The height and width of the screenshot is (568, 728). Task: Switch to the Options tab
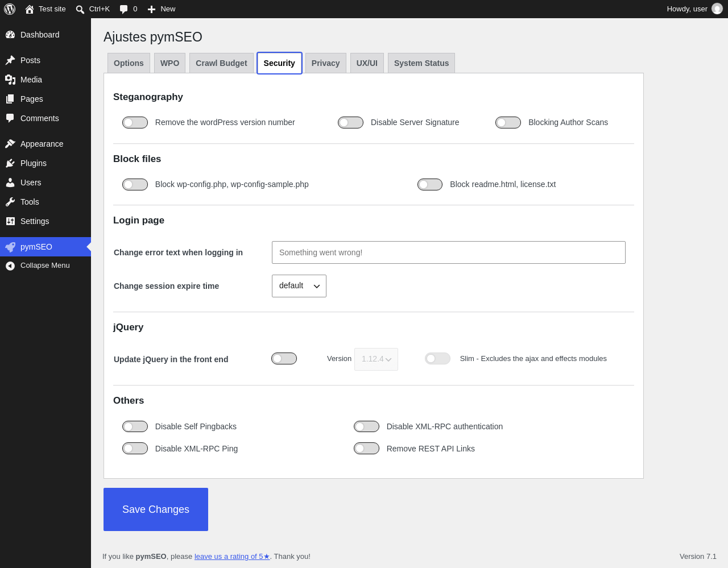click(129, 63)
